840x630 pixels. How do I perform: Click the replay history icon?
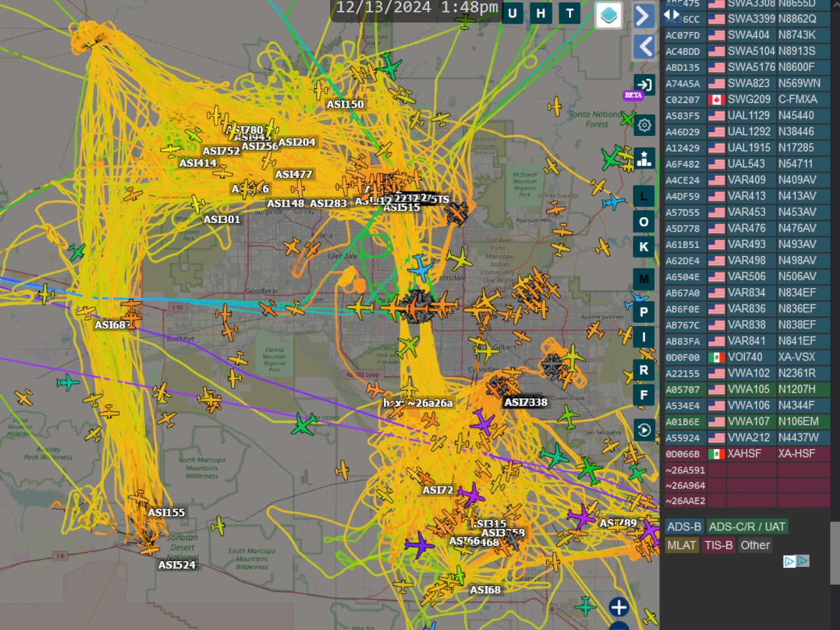644,430
